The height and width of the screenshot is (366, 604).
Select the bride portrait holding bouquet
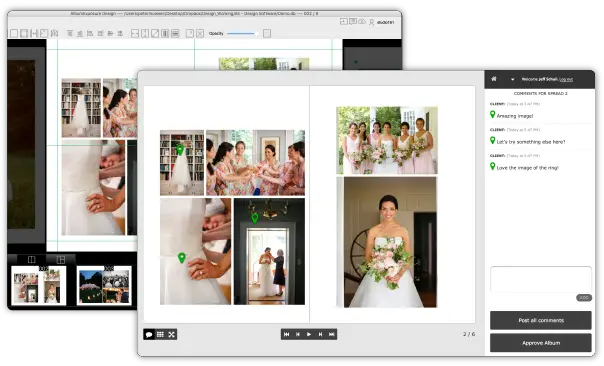coord(390,242)
